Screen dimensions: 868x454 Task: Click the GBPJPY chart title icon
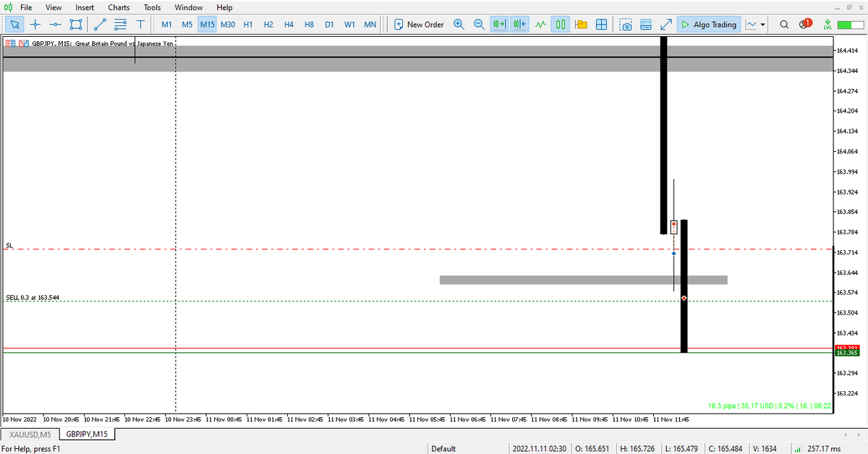point(22,43)
